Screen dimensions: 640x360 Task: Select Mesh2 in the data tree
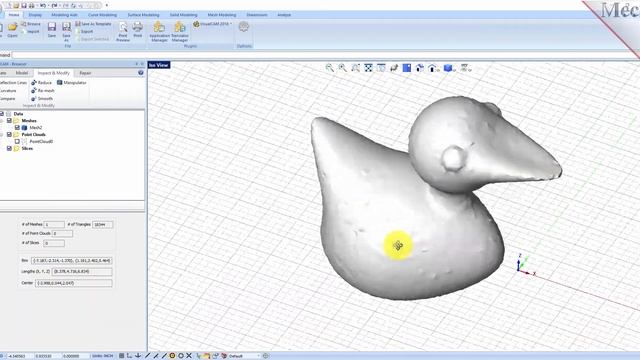36,128
